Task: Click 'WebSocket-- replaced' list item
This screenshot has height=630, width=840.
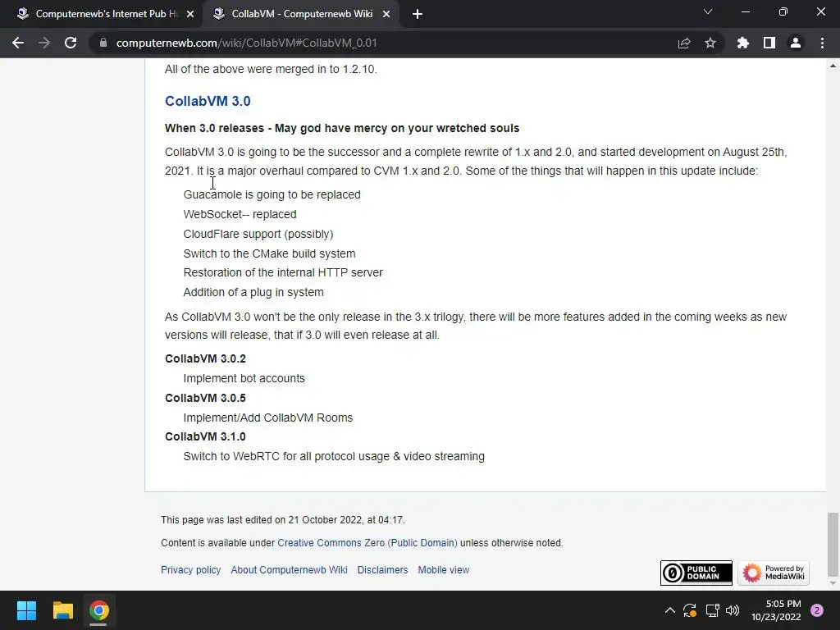Action: point(240,214)
